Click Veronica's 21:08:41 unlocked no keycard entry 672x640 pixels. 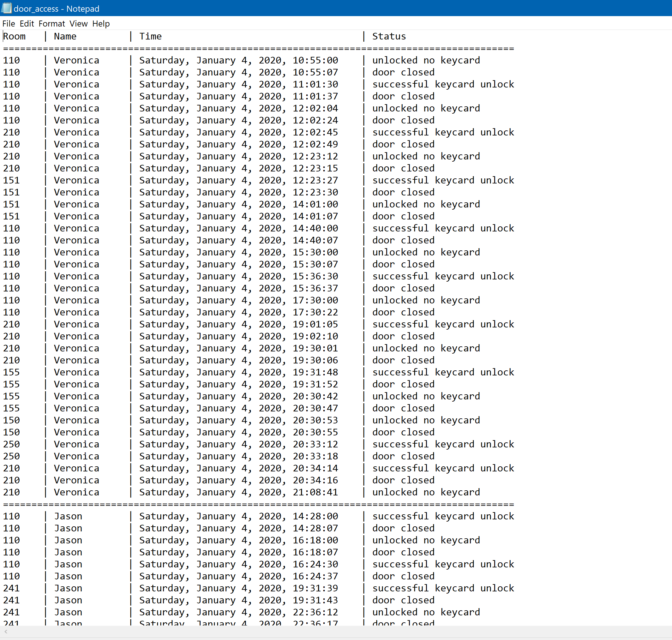[426, 492]
